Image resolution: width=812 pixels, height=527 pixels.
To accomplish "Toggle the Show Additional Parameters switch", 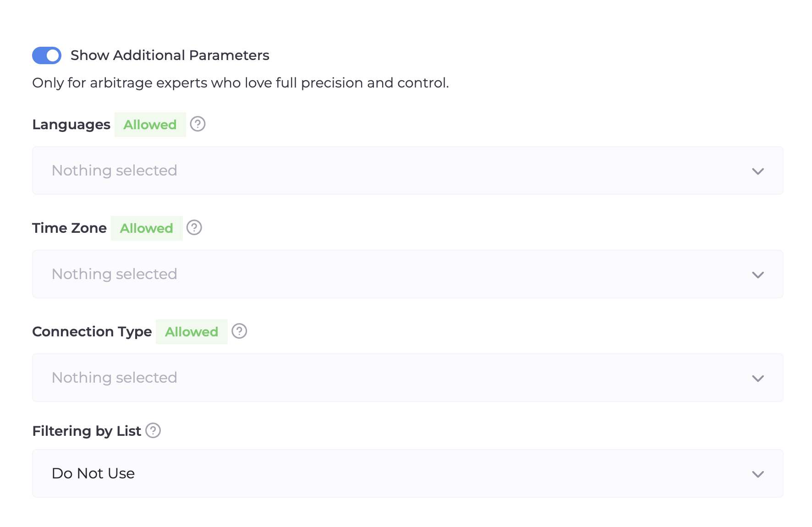I will pos(47,55).
